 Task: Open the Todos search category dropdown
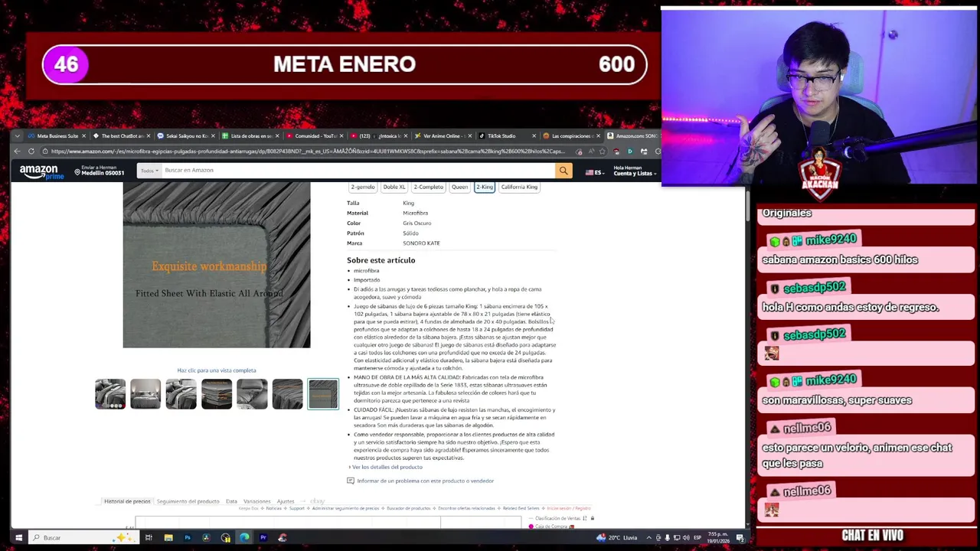click(x=149, y=171)
